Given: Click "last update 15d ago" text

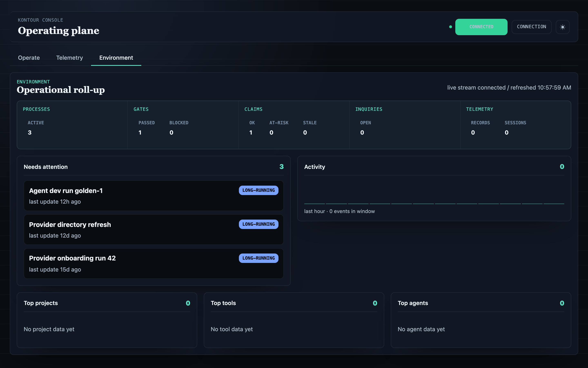Looking at the screenshot, I should coord(55,269).
